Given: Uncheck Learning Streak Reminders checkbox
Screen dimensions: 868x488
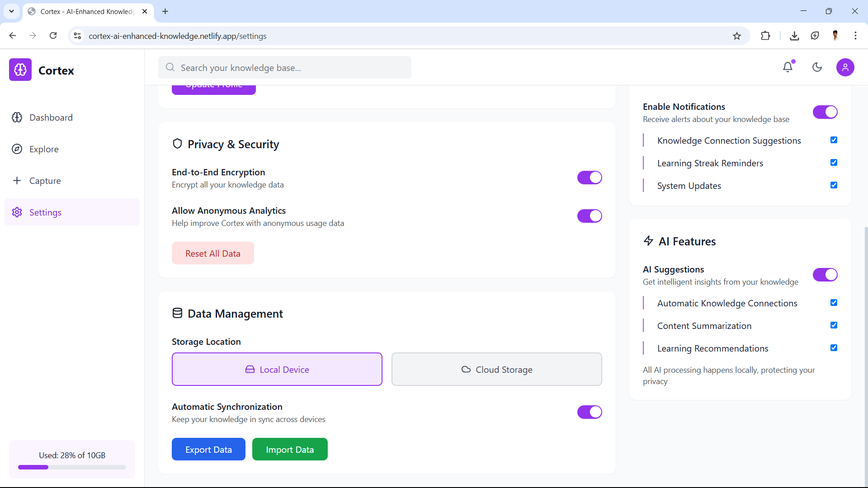Looking at the screenshot, I should (834, 163).
